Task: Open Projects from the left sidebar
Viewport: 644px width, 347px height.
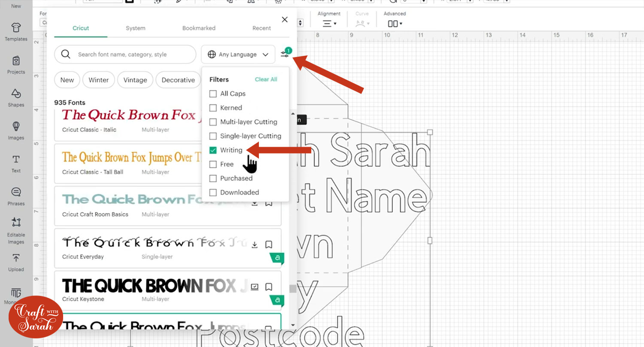Action: (x=16, y=65)
